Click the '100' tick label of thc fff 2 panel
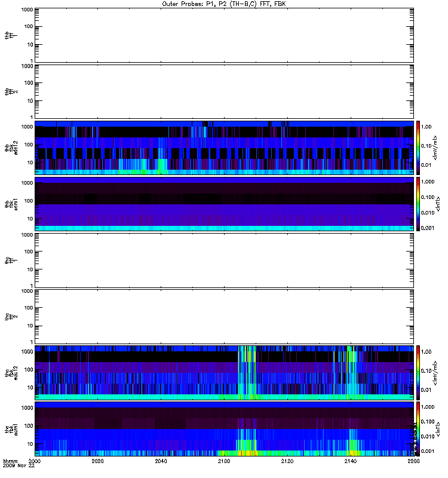 pyautogui.click(x=29, y=308)
